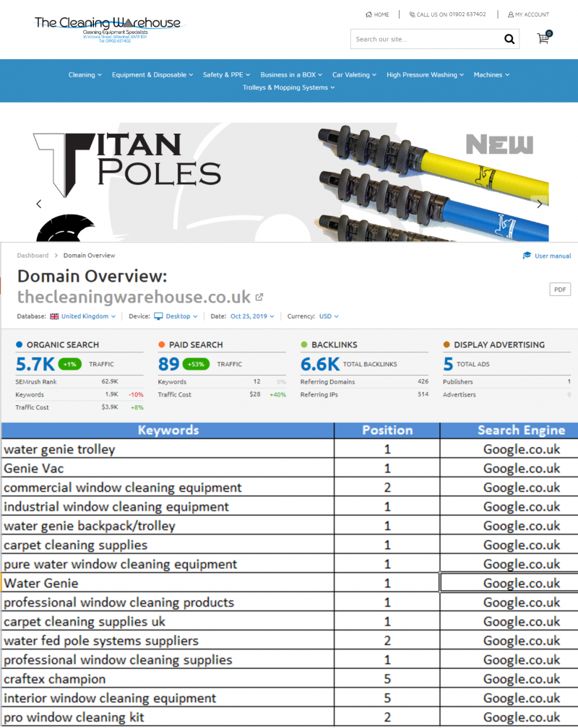Open the Safety & PPE dropdown

[x=227, y=75]
